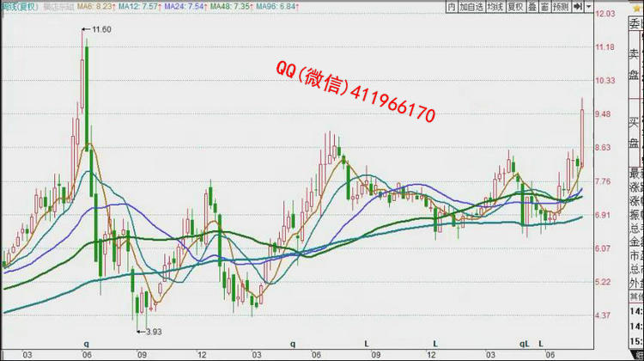Open the 预测 forecast tool
This screenshot has width=644, height=361.
(561, 7)
